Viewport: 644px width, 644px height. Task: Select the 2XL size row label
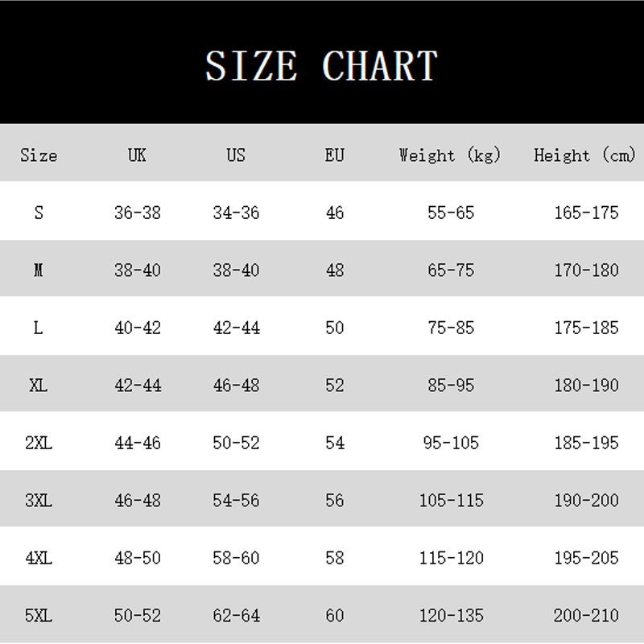pos(39,443)
